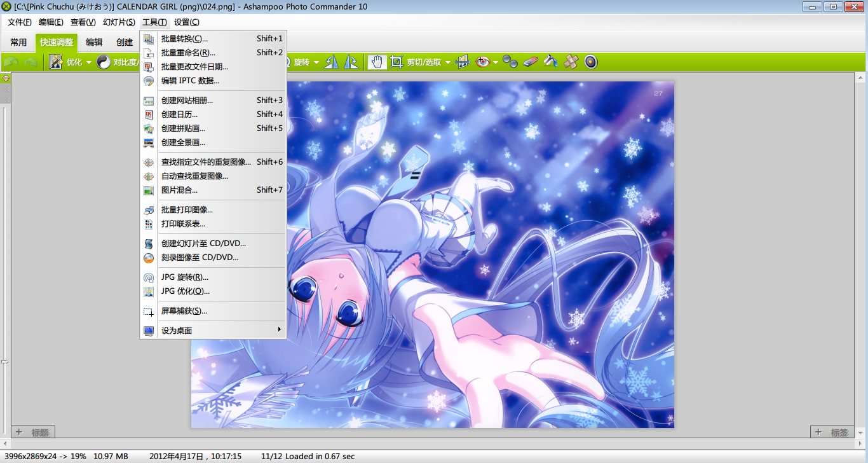
Task: Click the 剪切/选取 toolbar button label
Action: (x=424, y=62)
